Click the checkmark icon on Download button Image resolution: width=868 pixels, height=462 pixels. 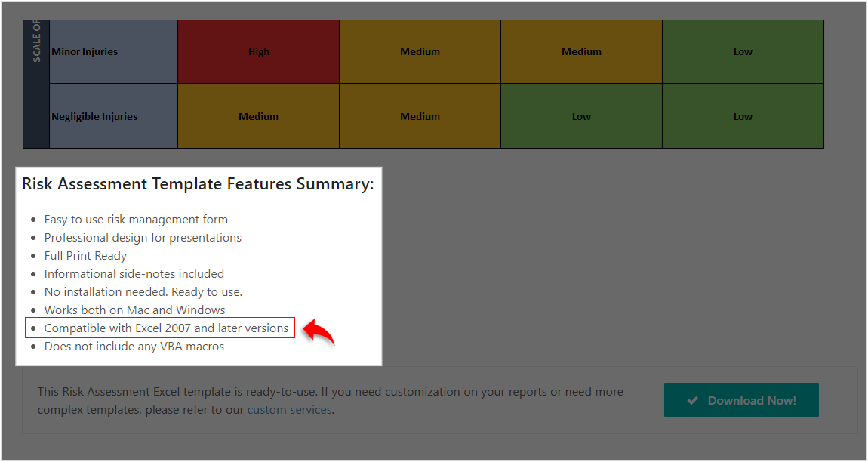(x=692, y=401)
